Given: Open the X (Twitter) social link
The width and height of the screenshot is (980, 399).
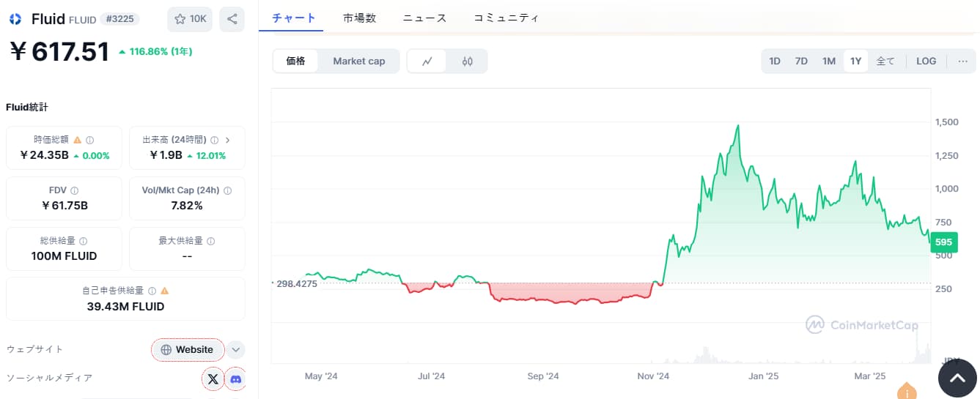Looking at the screenshot, I should pyautogui.click(x=213, y=379).
